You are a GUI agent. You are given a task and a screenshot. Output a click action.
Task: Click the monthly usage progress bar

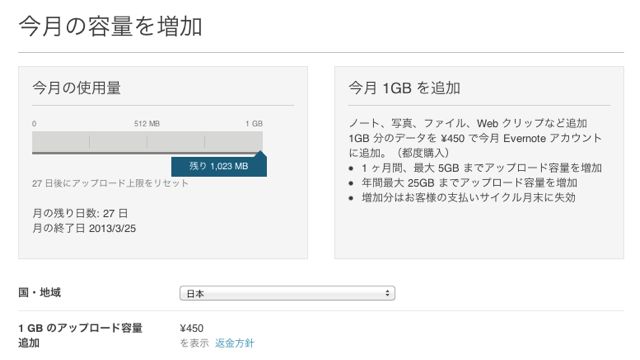pyautogui.click(x=147, y=142)
